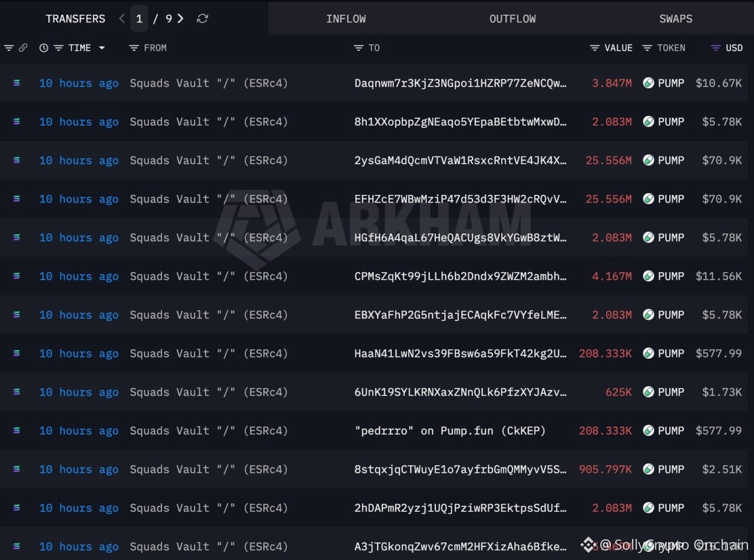Click the PUMP token label in the CPMsZqKt99 row

click(x=671, y=276)
